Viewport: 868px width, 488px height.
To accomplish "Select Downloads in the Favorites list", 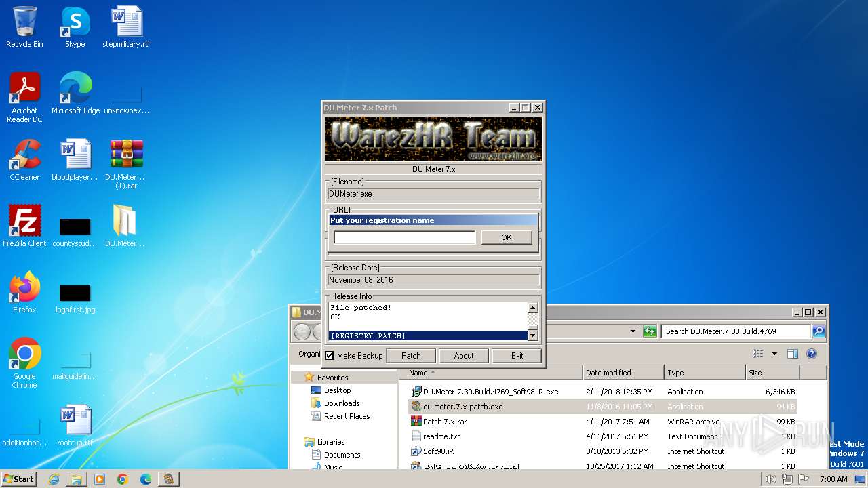I will point(342,403).
